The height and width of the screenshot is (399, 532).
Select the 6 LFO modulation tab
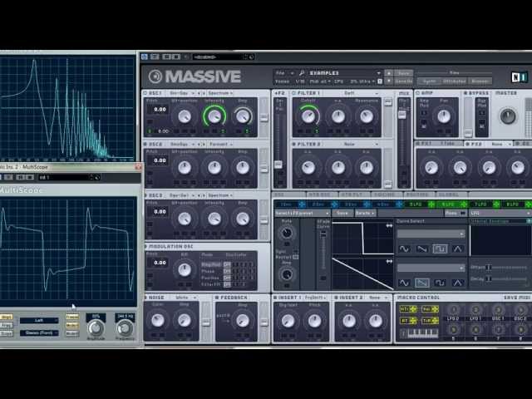point(449,204)
